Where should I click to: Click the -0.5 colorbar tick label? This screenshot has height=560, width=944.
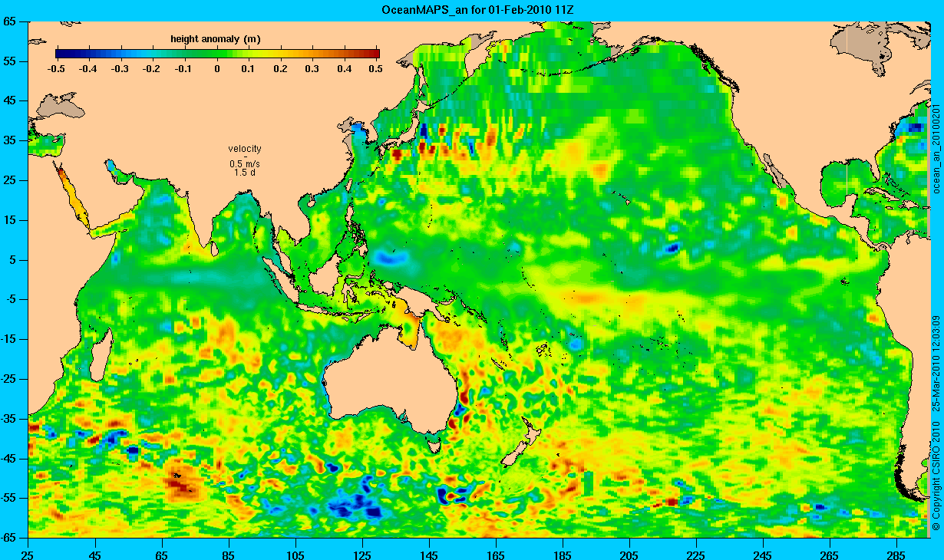56,69
